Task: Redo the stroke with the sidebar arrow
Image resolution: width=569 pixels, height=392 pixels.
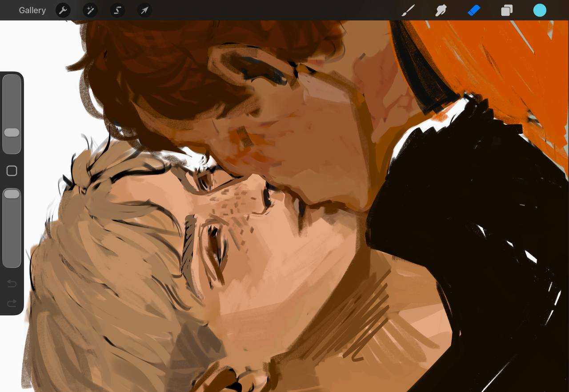Action: 12,303
